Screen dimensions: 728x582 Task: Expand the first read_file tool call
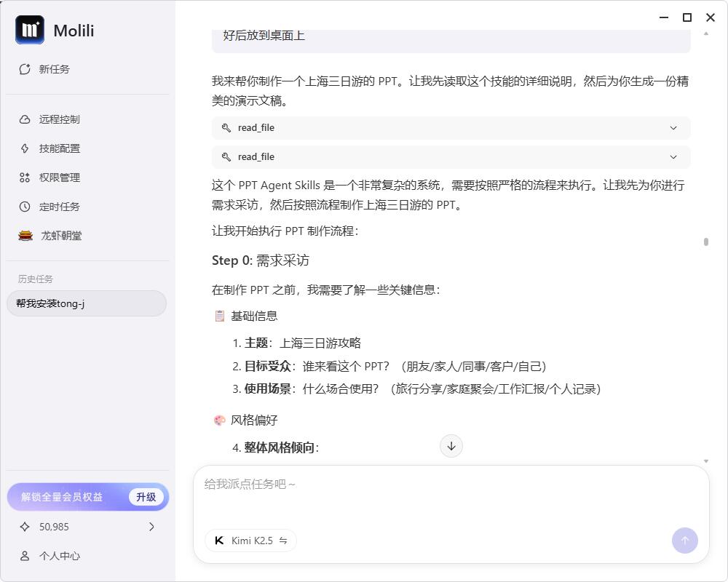click(x=451, y=128)
